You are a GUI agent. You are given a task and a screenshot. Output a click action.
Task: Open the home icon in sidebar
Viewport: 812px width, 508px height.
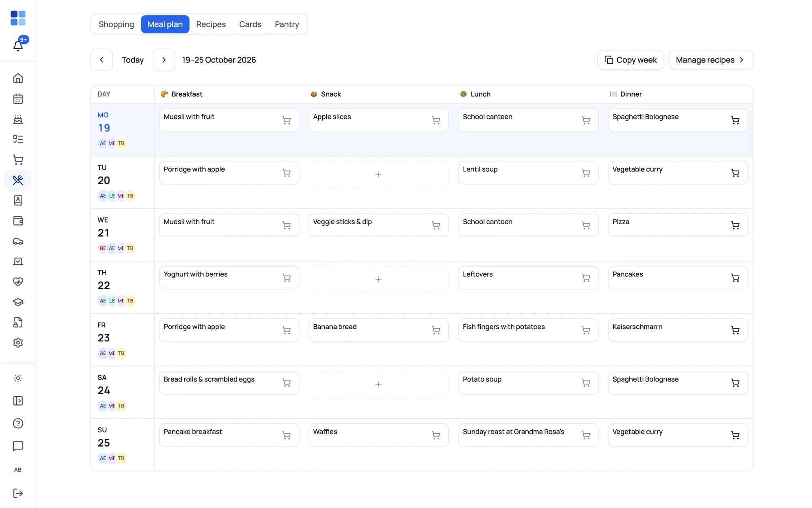click(x=18, y=78)
